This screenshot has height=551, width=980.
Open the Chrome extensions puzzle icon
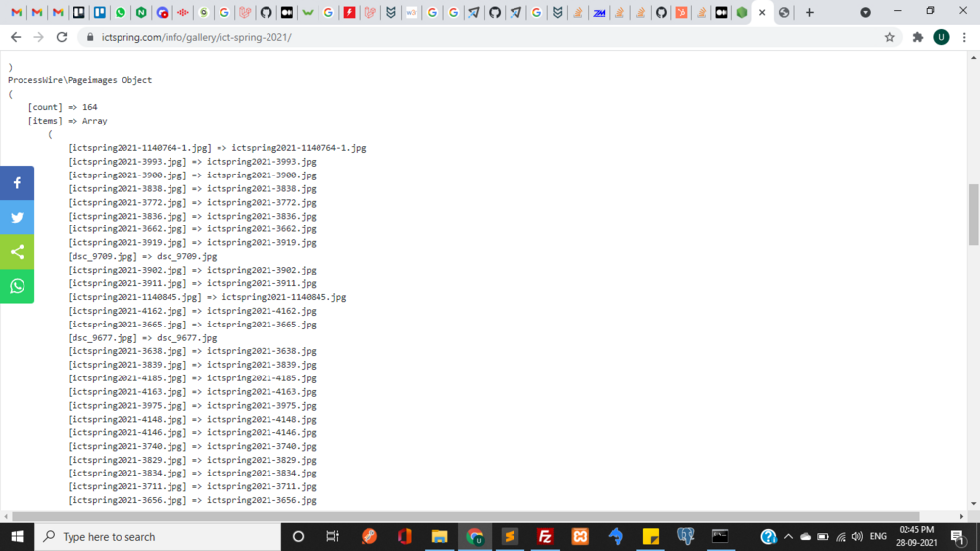918,37
